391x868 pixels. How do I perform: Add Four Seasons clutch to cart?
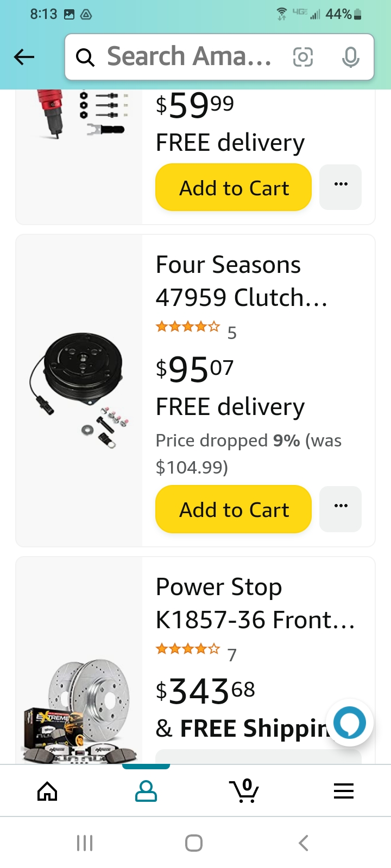pos(234,509)
